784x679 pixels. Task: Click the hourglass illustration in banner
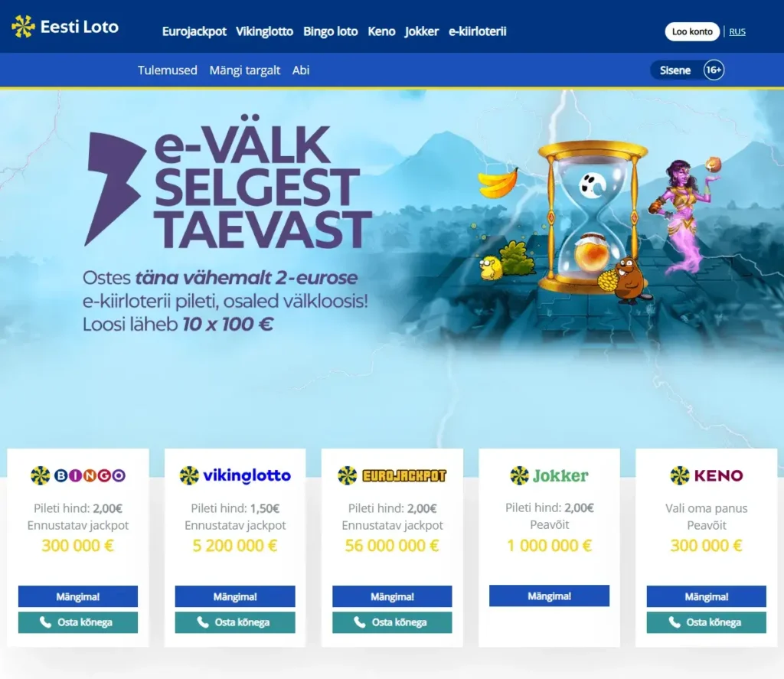tap(592, 217)
